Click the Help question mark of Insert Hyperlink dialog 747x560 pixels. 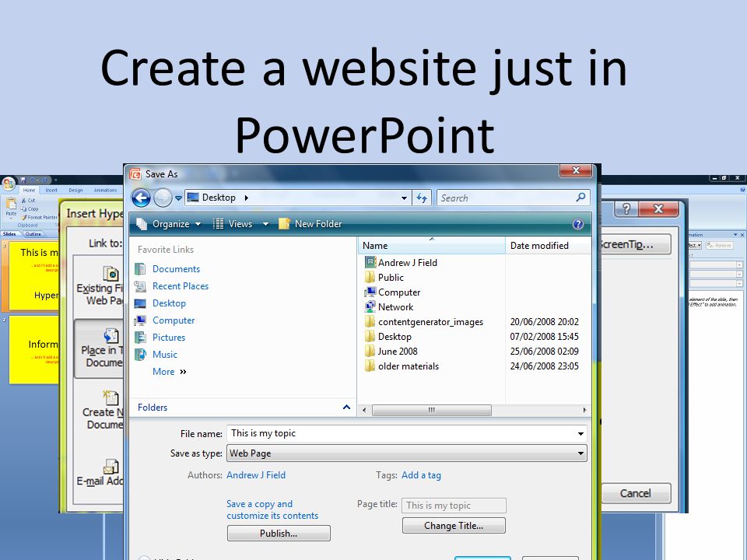(x=626, y=209)
